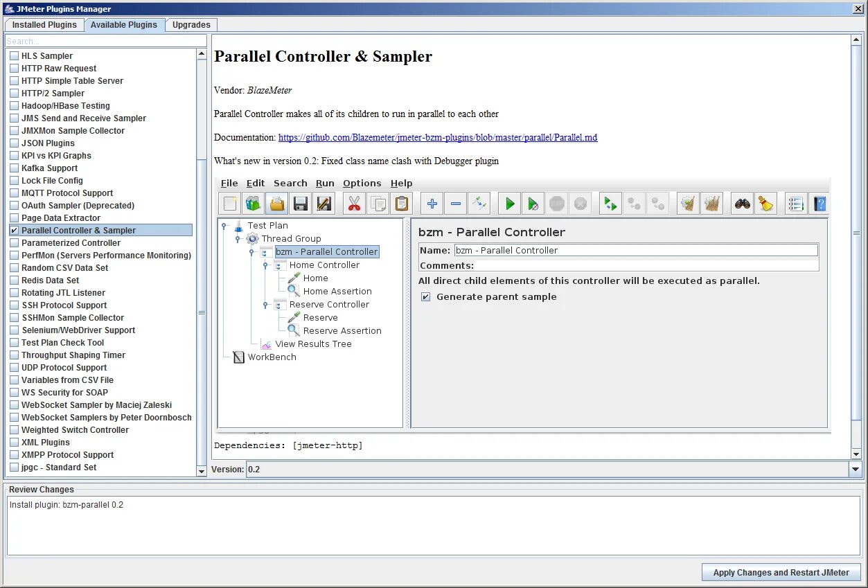Viewport: 868px width, 588px height.
Task: Uncheck Parallel Controller & Sampler checkbox
Action: (x=14, y=231)
